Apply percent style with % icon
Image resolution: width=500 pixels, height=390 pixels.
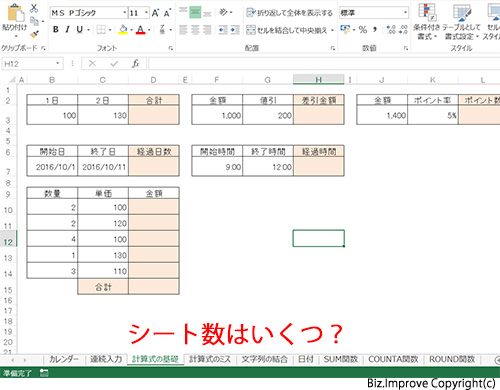coord(363,30)
